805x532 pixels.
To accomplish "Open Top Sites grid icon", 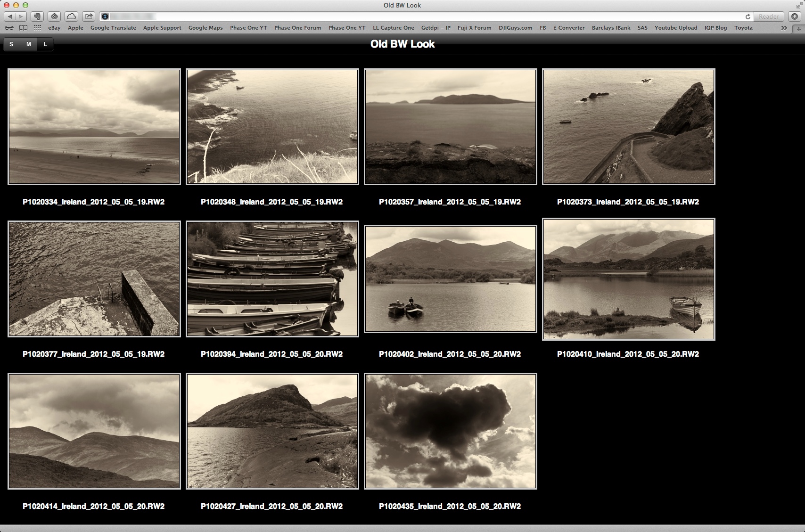I will pos(37,28).
